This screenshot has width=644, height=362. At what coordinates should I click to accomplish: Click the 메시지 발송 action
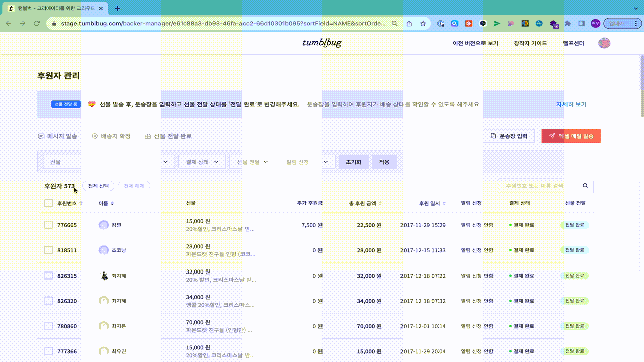pyautogui.click(x=58, y=136)
